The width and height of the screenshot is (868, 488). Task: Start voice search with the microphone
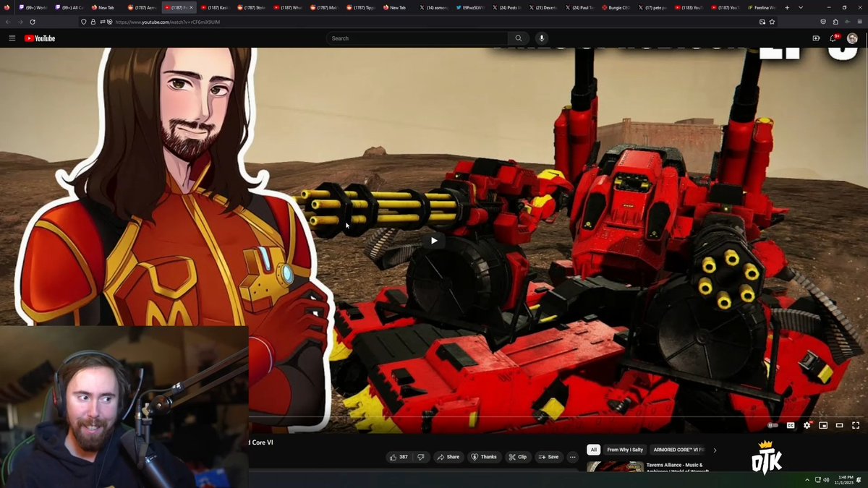tap(542, 38)
